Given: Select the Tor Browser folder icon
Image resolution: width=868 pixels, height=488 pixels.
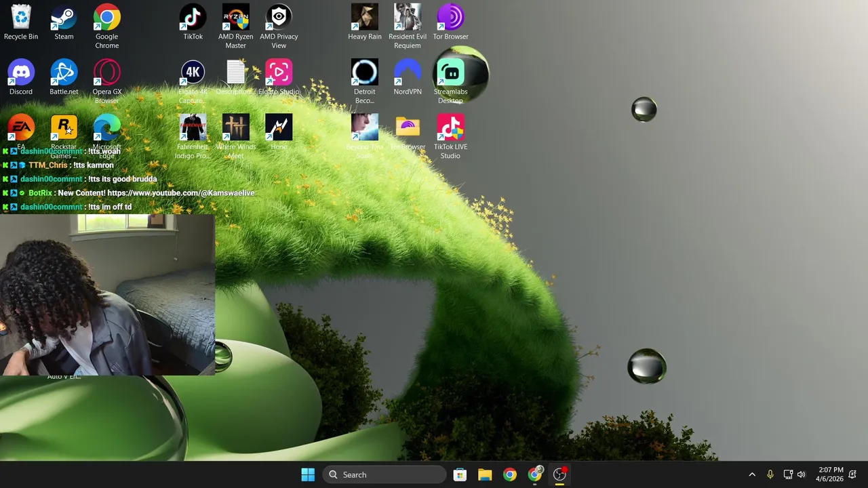Looking at the screenshot, I should point(408,132).
